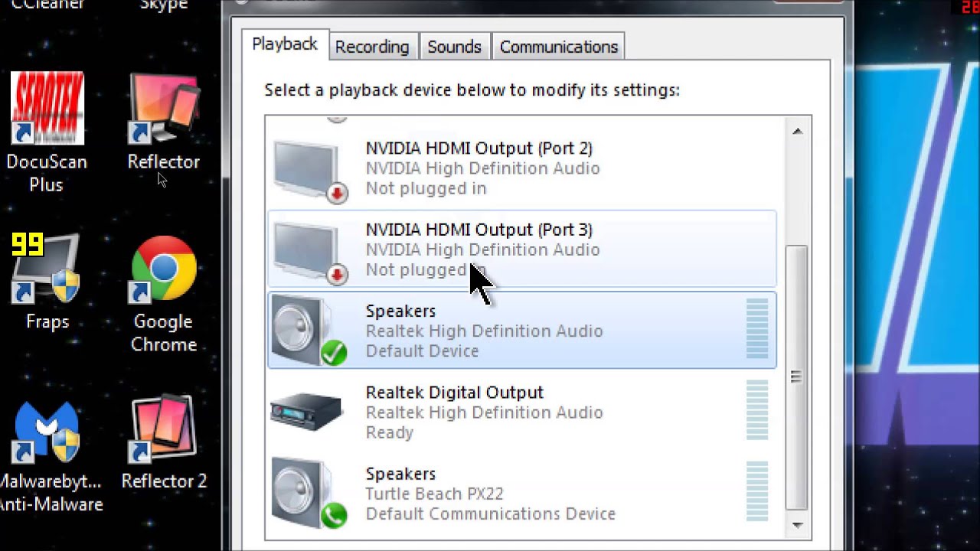This screenshot has width=980, height=551.
Task: Click the Realtek Speakers volume level meter
Action: click(x=757, y=329)
